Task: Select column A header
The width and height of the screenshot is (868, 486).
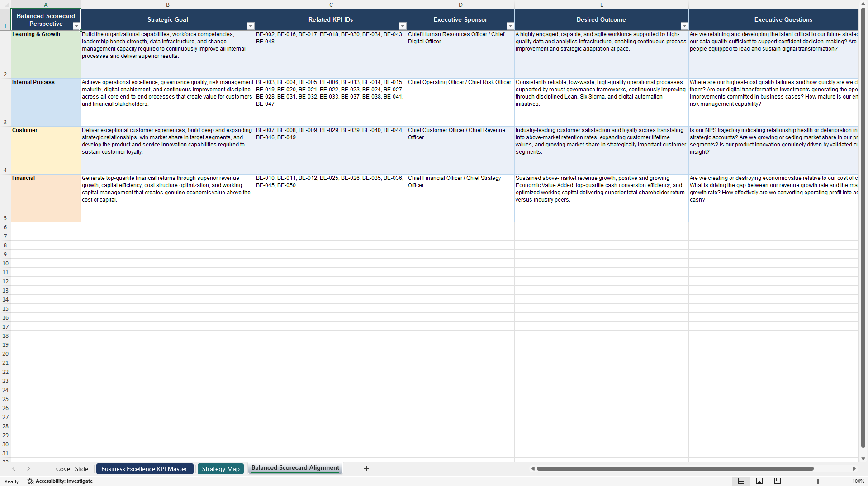Action: point(46,5)
